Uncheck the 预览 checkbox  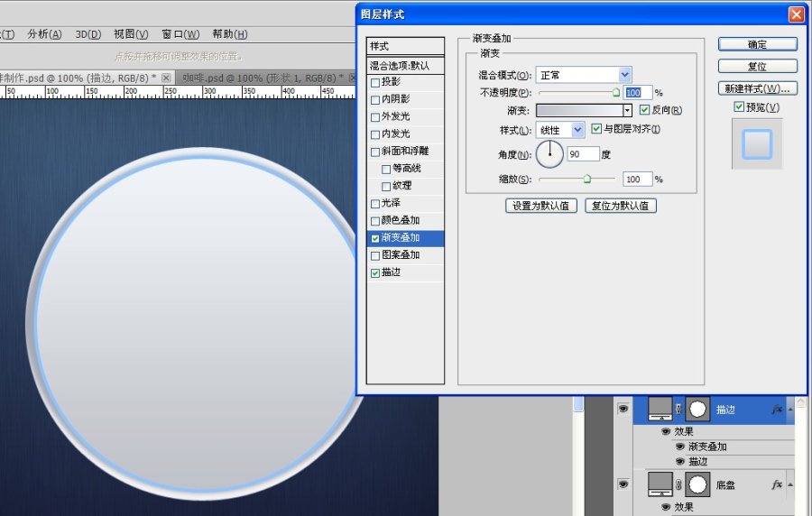739,106
